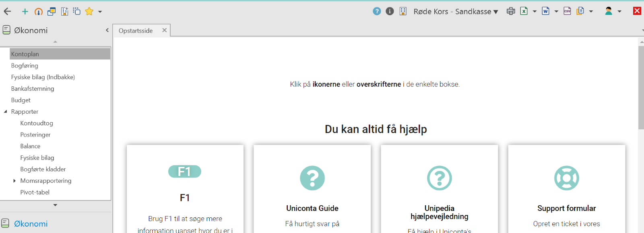Select Kontoplan in the menu tree

(x=60, y=54)
